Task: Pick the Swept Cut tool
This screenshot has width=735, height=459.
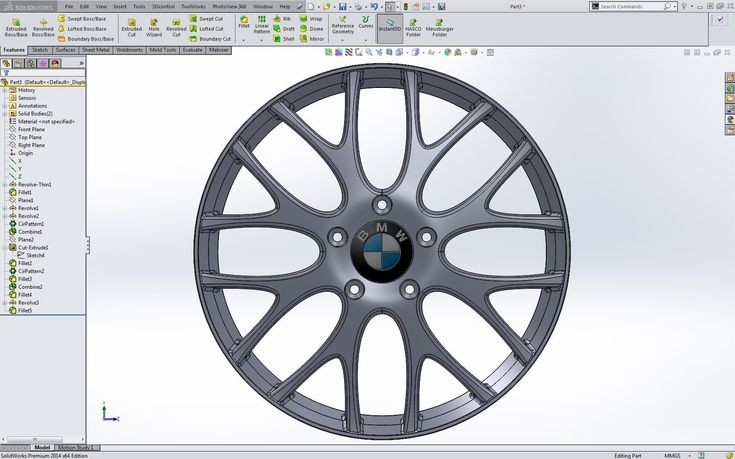Action: click(x=206, y=19)
